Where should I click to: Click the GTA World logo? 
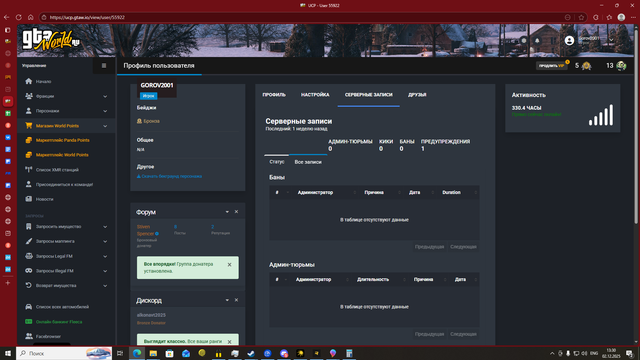pyautogui.click(x=51, y=40)
